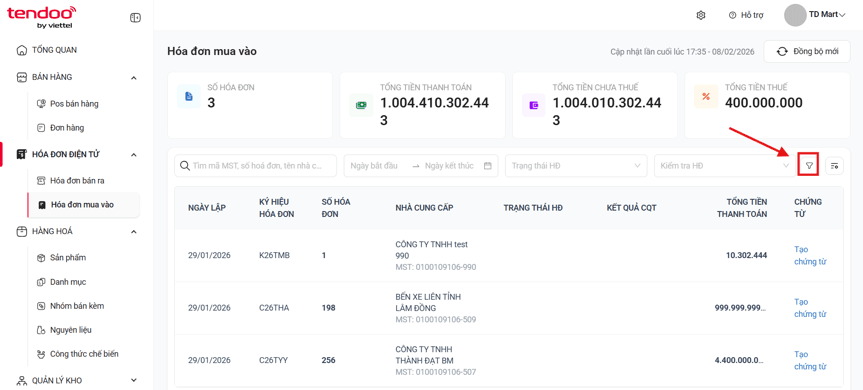This screenshot has height=390, width=863.
Task: Click supplier CÔNG TY TNHH test 990
Action: click(432, 250)
